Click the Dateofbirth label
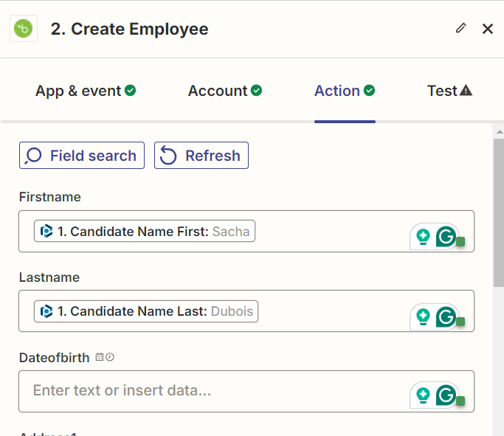This screenshot has height=436, width=504. click(55, 358)
